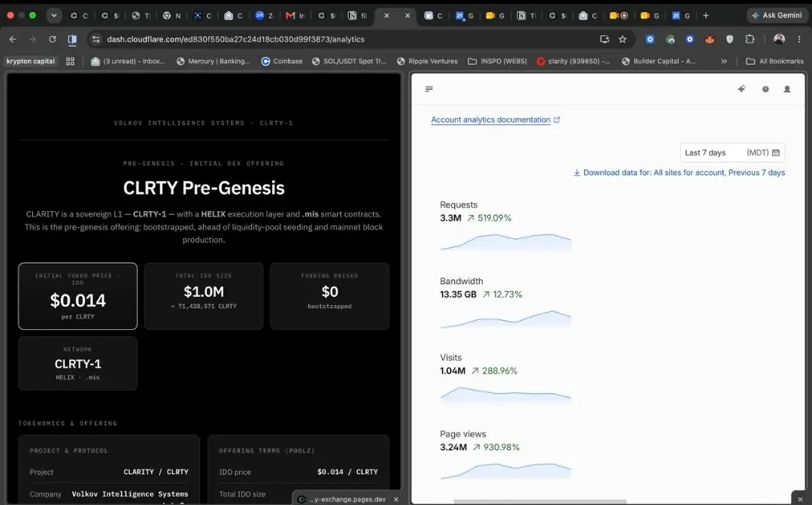Select the Funding Raised $0 card
The image size is (812, 505).
point(329,296)
